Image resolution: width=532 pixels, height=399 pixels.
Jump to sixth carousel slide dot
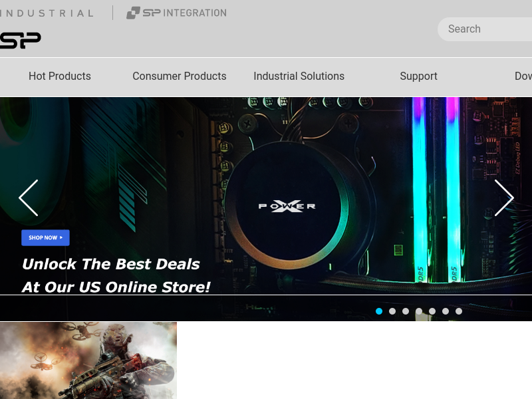click(446, 311)
